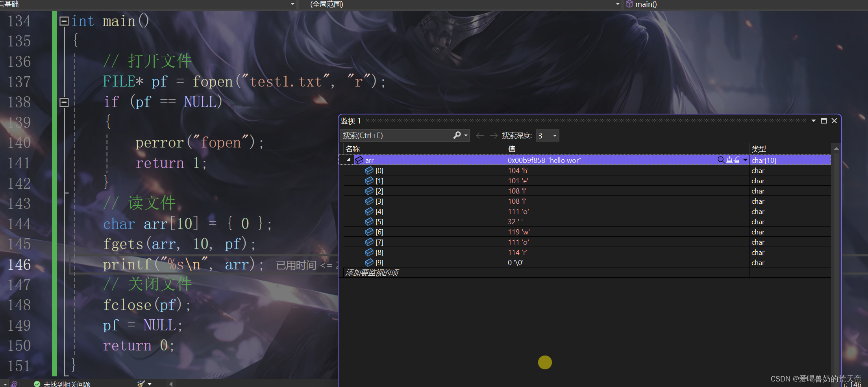Image resolution: width=868 pixels, height=387 pixels.
Task: Click the // 打开文件 comment
Action: [x=147, y=61]
